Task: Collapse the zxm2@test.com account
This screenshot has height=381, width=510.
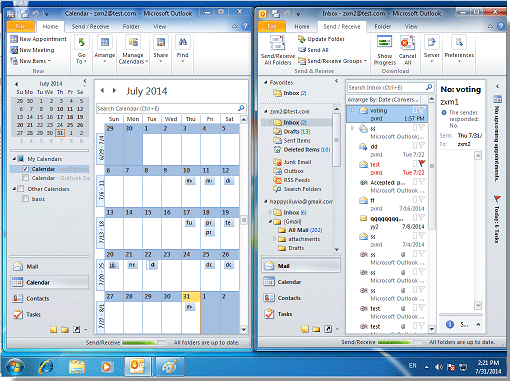Action: click(266, 111)
